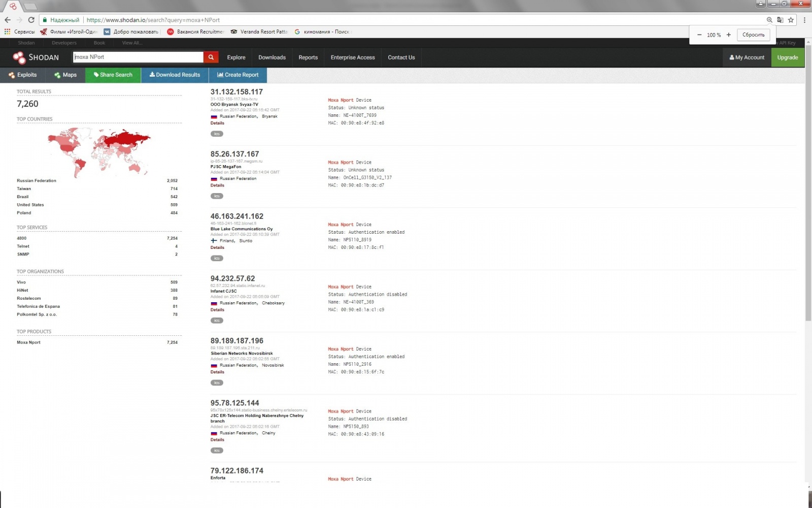Click Download Results button
Screen dimensions: 812x508
click(175, 75)
